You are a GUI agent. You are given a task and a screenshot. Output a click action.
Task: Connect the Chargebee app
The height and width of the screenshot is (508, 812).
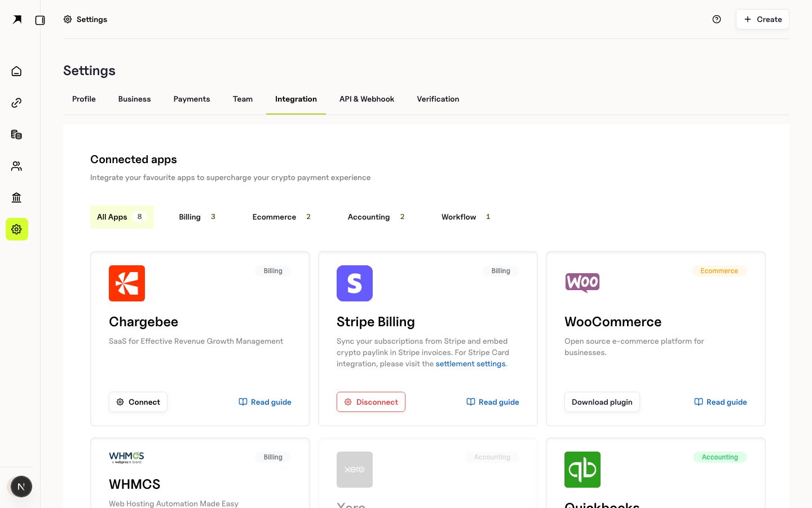138,402
